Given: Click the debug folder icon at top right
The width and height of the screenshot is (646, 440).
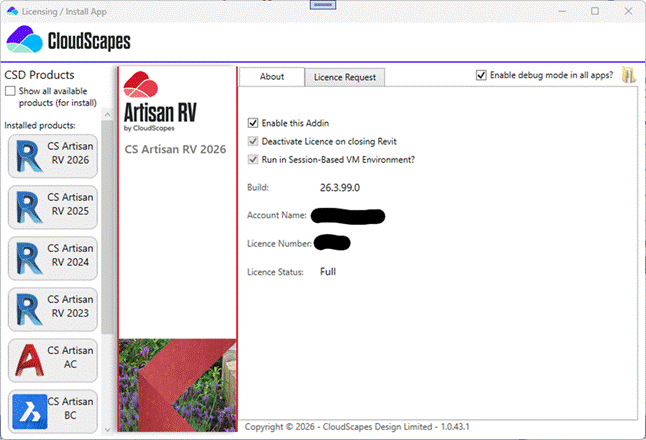Looking at the screenshot, I should click(x=629, y=75).
